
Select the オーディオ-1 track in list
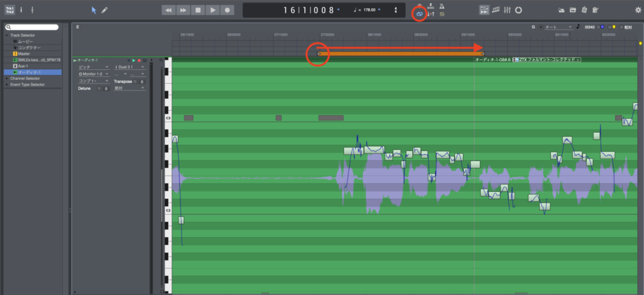point(33,72)
